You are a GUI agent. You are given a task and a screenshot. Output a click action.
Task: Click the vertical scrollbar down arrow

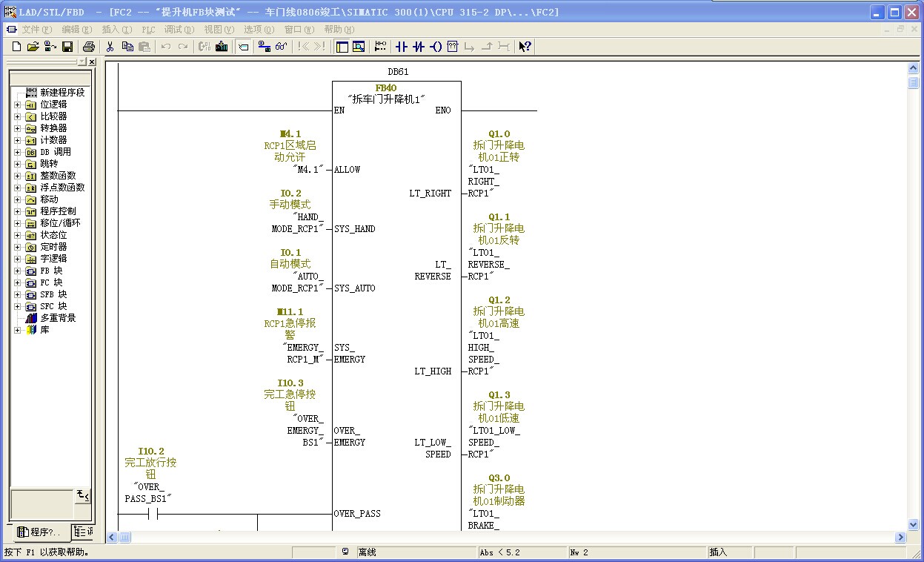coord(914,525)
